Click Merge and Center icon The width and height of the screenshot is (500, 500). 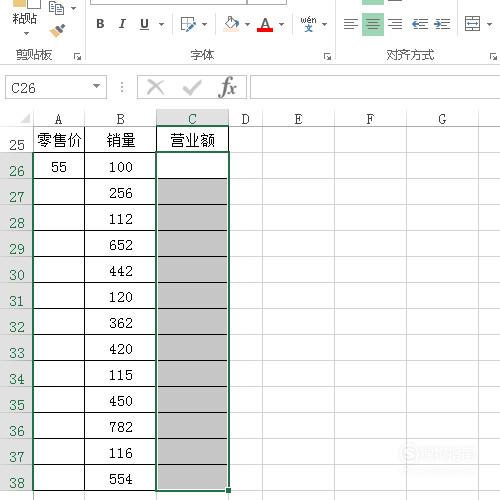point(472,24)
